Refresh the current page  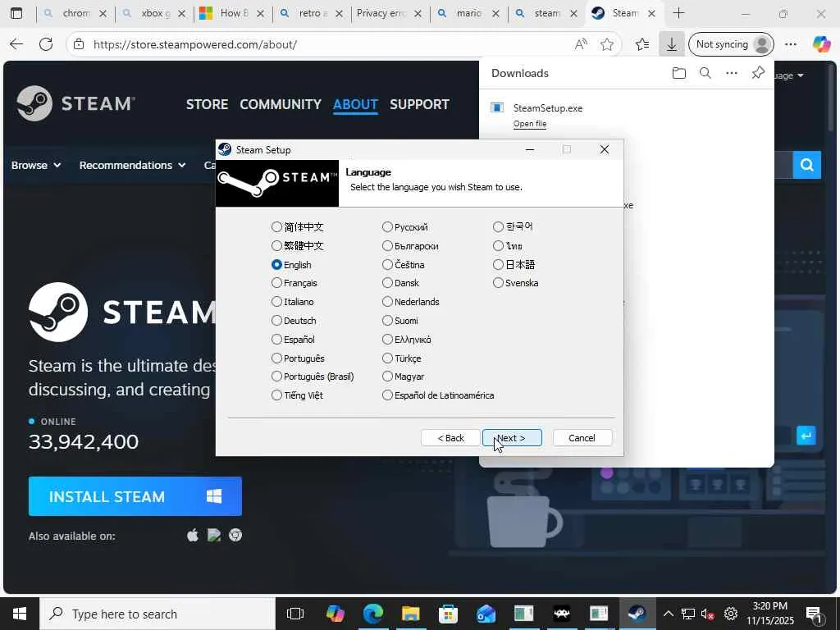[46, 44]
